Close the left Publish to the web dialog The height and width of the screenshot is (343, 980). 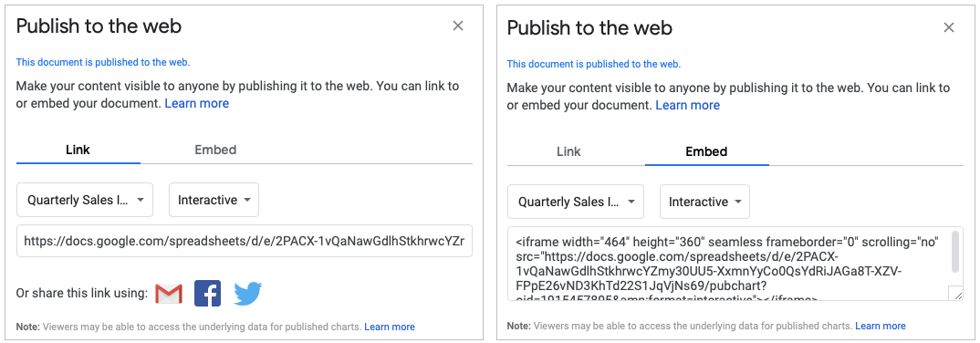[458, 26]
